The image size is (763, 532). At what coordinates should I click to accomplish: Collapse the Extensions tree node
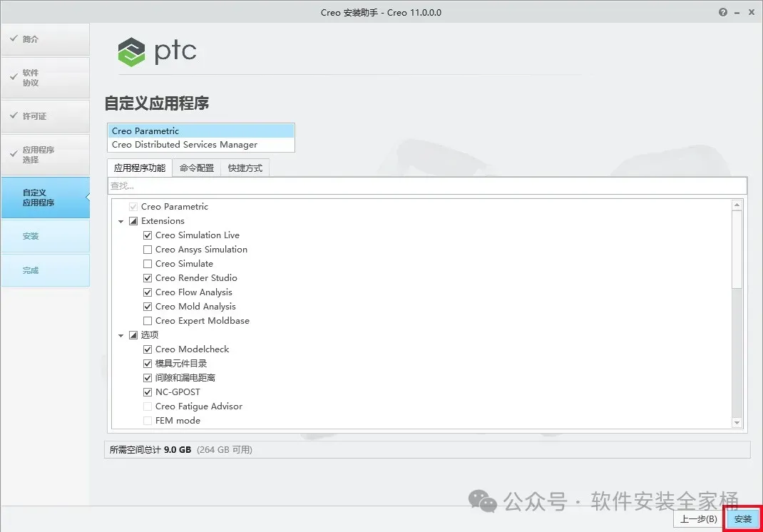pyautogui.click(x=121, y=222)
